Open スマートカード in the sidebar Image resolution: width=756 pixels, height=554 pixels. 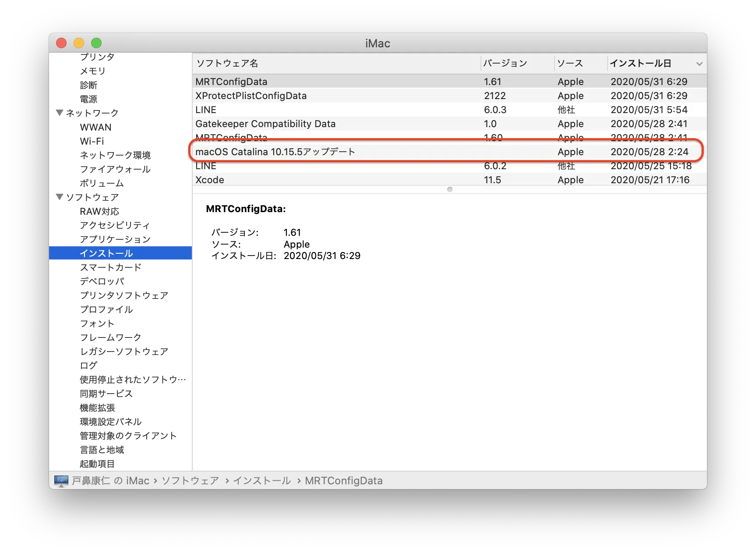(110, 267)
